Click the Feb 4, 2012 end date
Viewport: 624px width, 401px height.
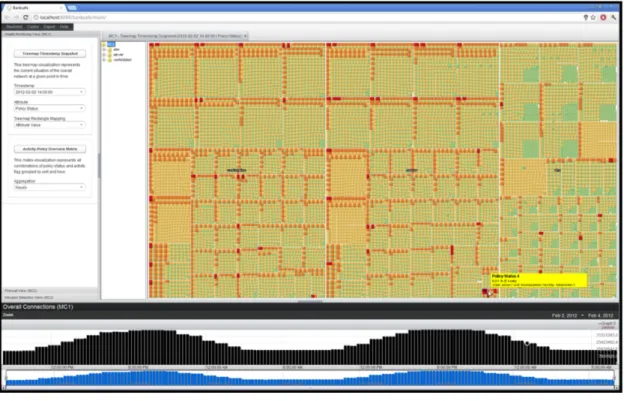[601, 315]
